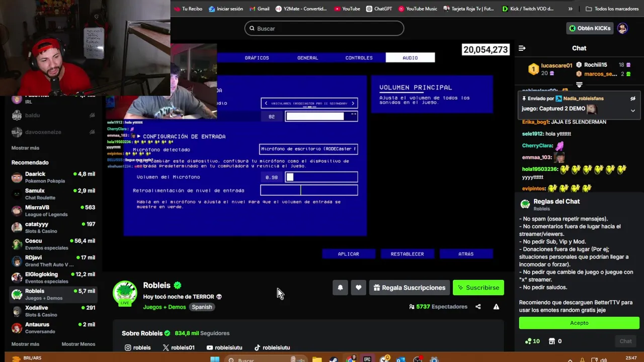Click the Suscribirse button
644x362 pixels.
point(478,288)
